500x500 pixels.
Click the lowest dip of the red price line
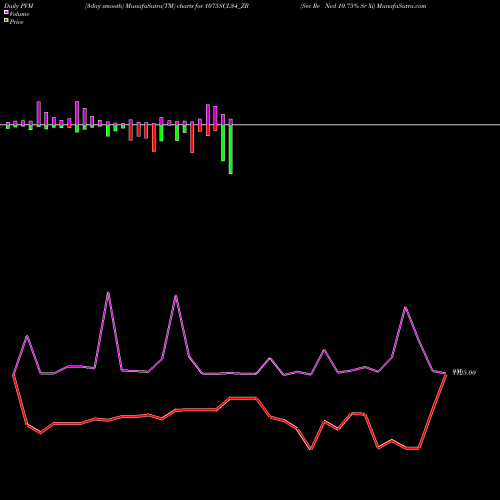click(x=311, y=449)
